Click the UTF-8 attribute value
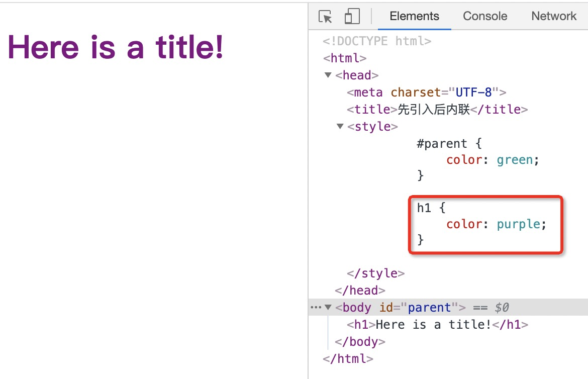 (x=473, y=92)
